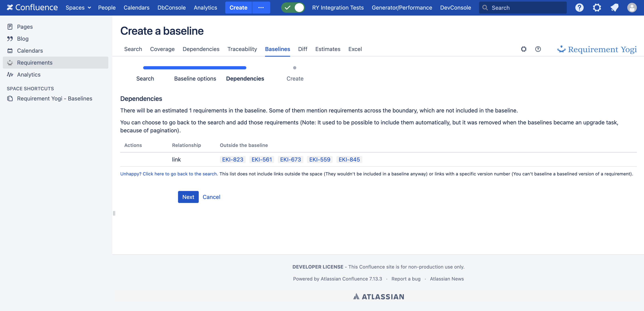Open the EKI-823 requirement link

pos(233,159)
